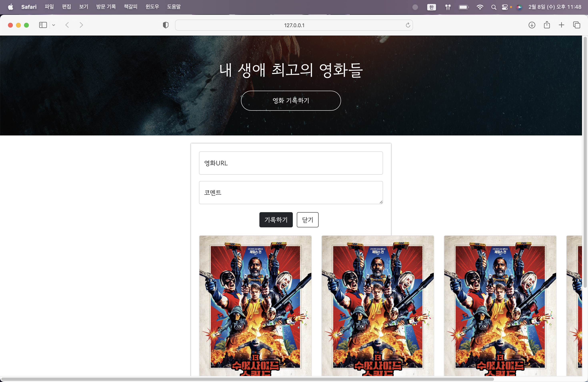Open the 방문 기록 menu
This screenshot has width=588, height=382.
tap(106, 7)
